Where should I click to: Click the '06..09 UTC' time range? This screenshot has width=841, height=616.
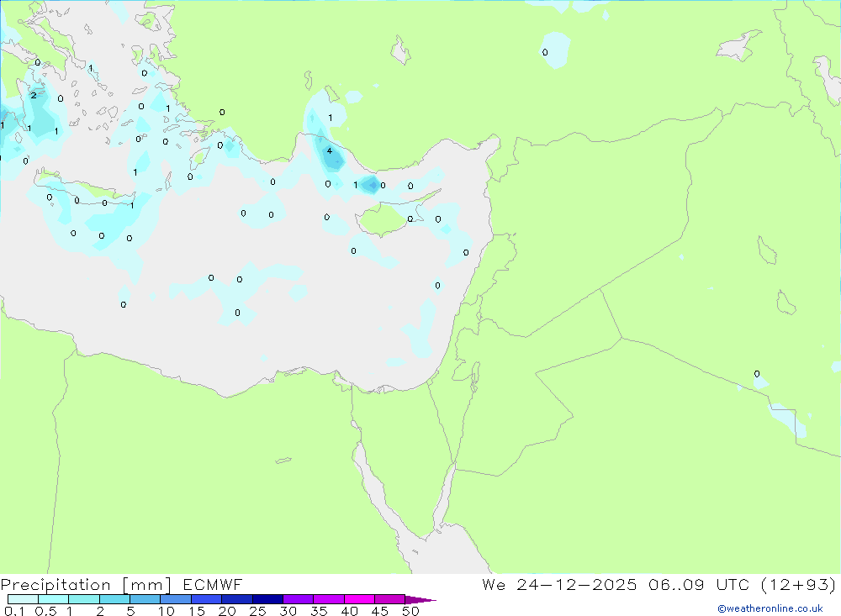(x=698, y=585)
